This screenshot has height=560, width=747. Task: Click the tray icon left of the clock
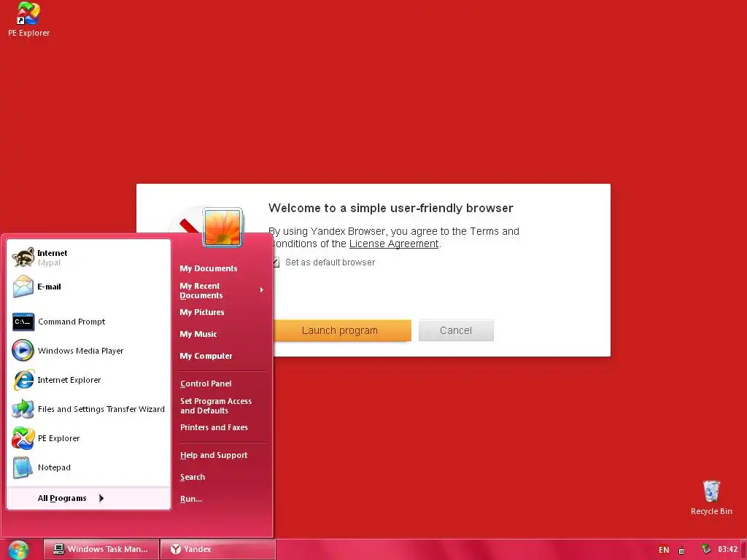point(705,549)
